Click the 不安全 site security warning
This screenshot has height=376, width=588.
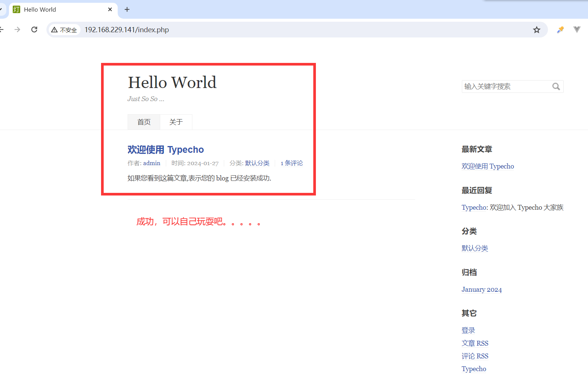pyautogui.click(x=64, y=30)
